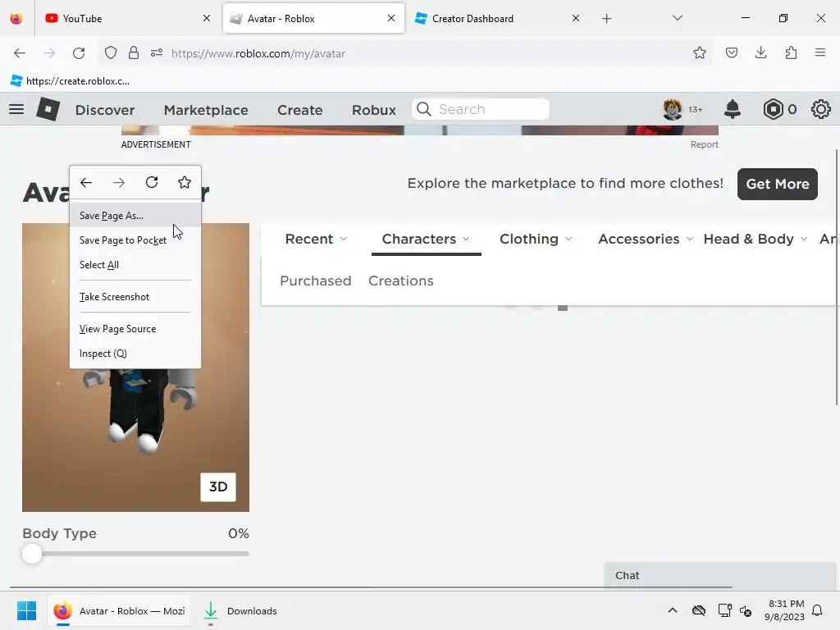This screenshot has height=630, width=840.
Task: Click Reload icon in context menu
Action: (152, 182)
